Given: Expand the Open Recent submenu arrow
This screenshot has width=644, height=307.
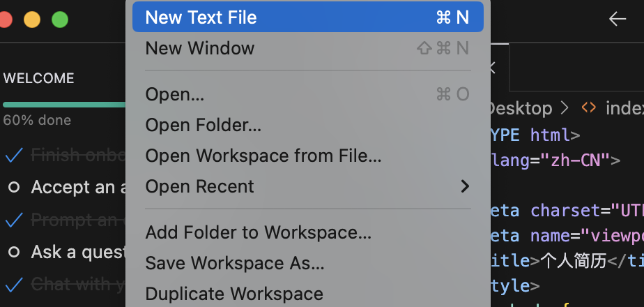Looking at the screenshot, I should pyautogui.click(x=464, y=186).
